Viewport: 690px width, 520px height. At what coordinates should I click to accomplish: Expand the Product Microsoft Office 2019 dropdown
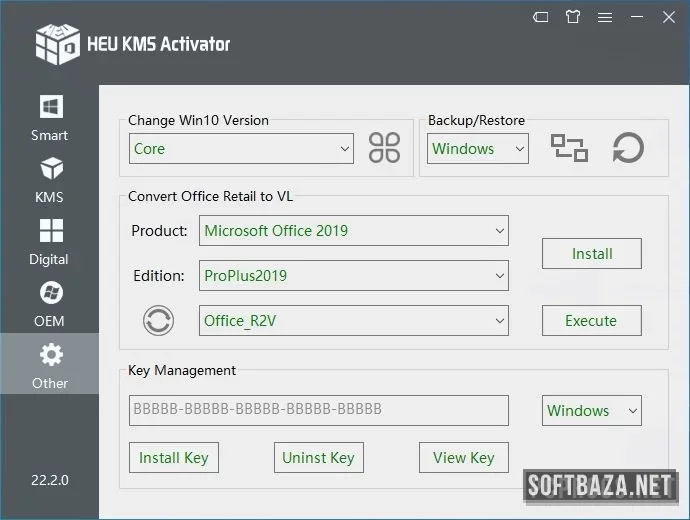[x=354, y=231]
